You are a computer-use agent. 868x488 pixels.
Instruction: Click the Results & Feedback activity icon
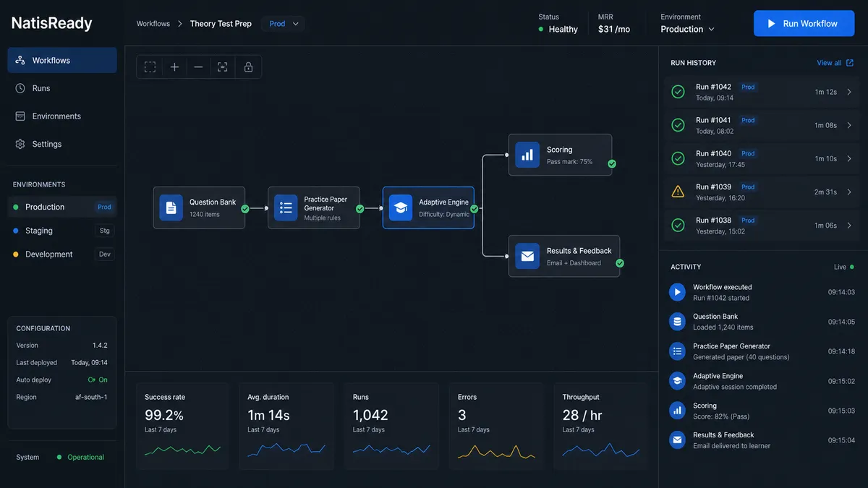click(x=677, y=440)
